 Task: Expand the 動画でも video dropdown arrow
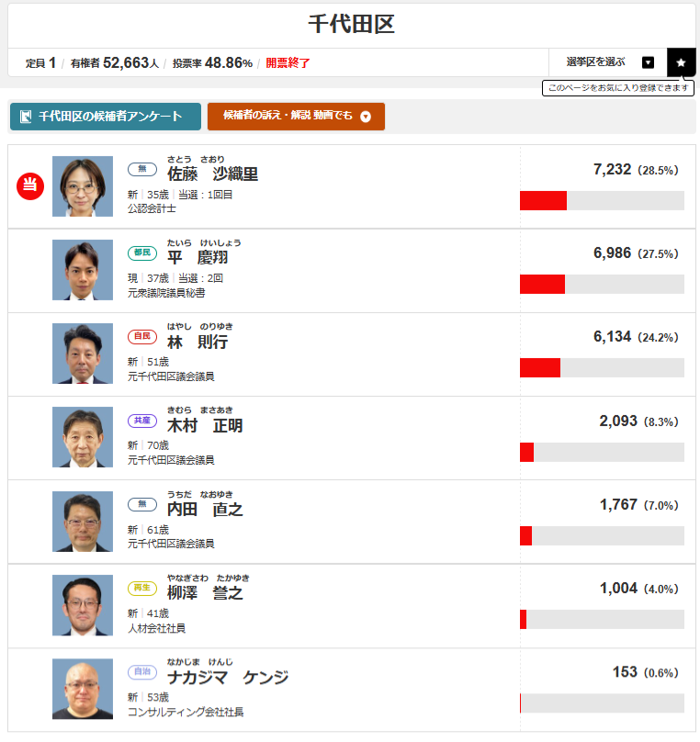click(x=367, y=118)
